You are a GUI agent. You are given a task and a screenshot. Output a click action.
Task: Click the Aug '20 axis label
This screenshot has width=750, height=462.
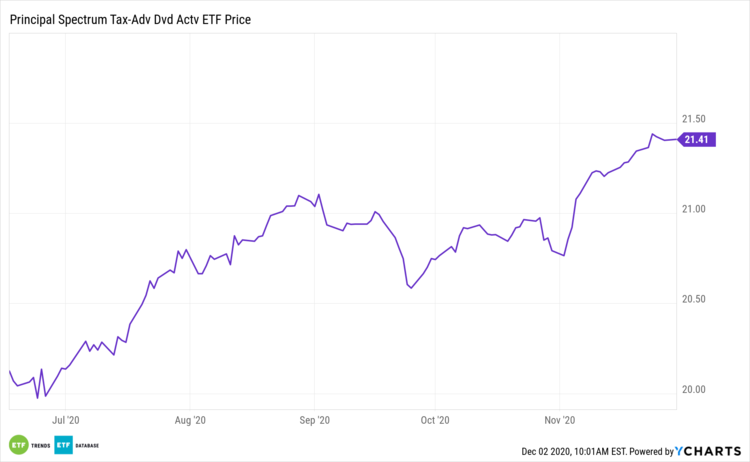click(x=190, y=421)
